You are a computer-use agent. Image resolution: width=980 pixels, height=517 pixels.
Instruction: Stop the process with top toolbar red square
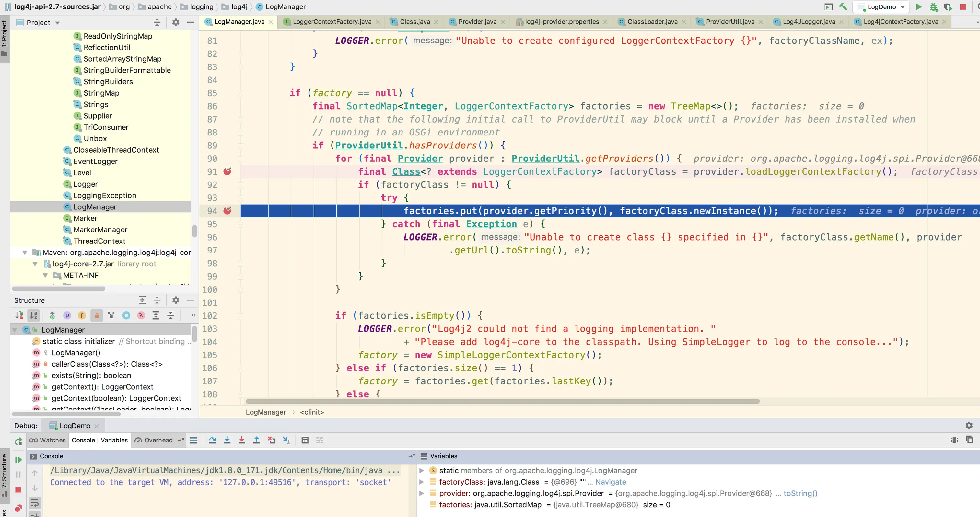pos(963,7)
